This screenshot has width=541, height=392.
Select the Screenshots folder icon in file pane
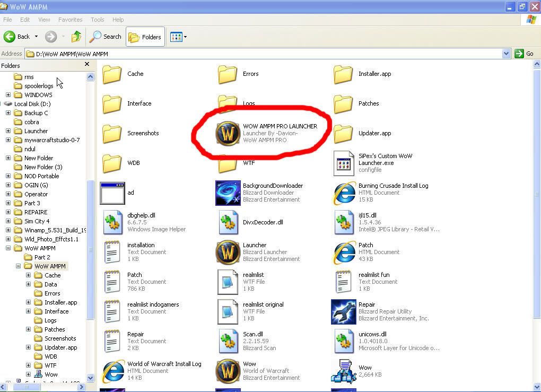click(x=112, y=134)
